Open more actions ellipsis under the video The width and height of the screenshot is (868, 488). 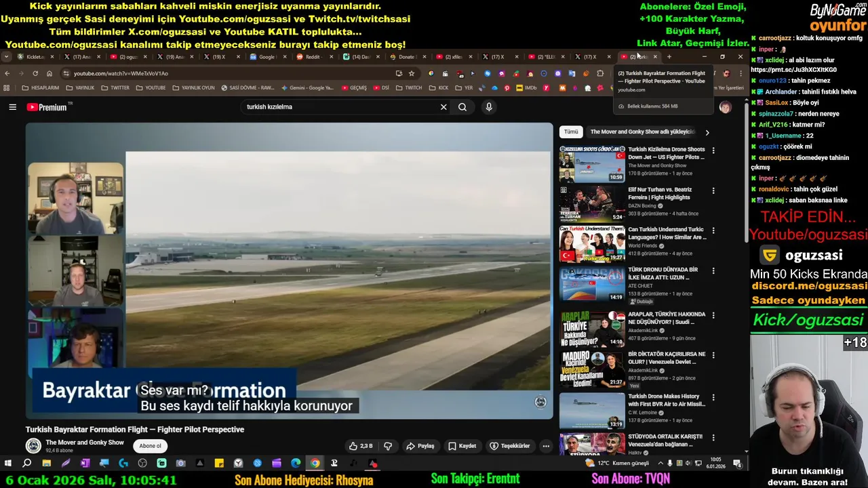click(x=546, y=446)
